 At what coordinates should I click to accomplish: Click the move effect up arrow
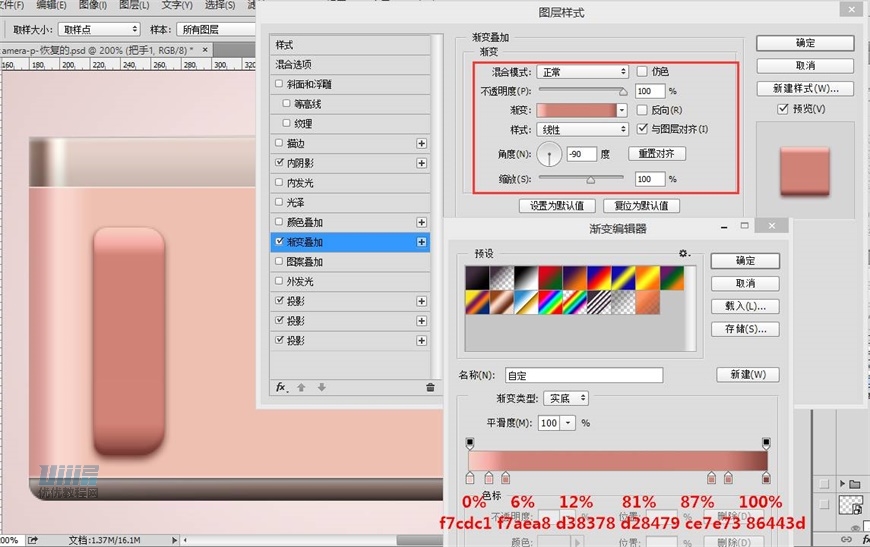(301, 387)
